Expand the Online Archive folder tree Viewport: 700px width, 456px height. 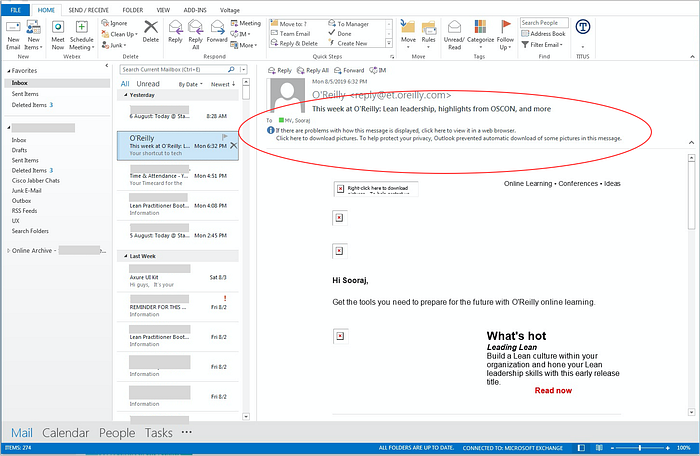pyautogui.click(x=8, y=251)
